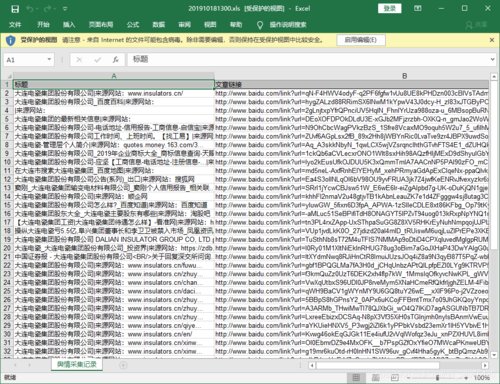Click the cell ending with www.insulators.cn/chan

click(x=114, y=282)
